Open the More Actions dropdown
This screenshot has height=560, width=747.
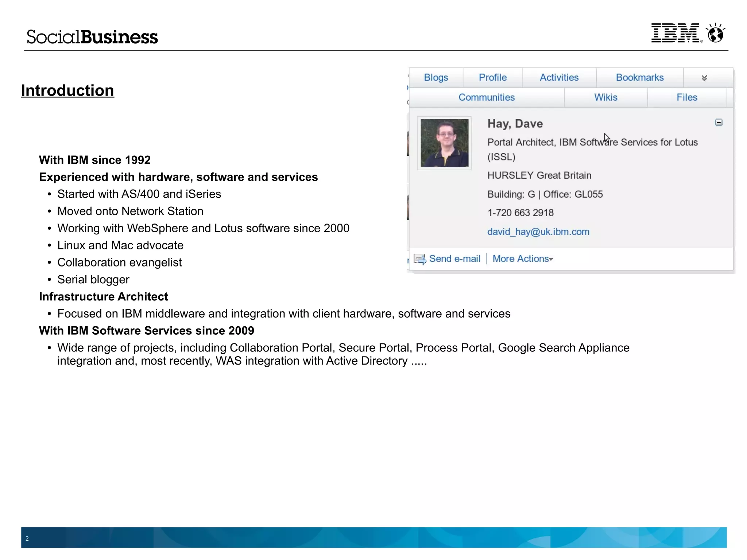click(x=522, y=259)
